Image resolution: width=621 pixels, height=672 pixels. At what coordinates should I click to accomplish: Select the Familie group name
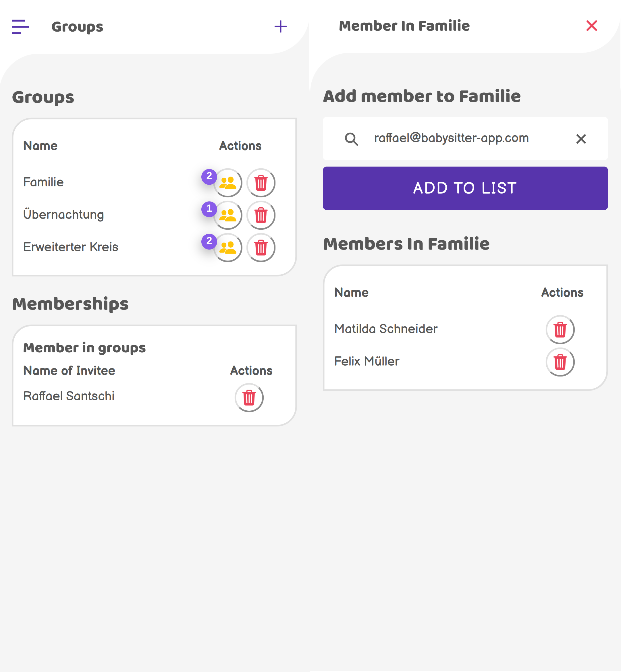(x=43, y=182)
